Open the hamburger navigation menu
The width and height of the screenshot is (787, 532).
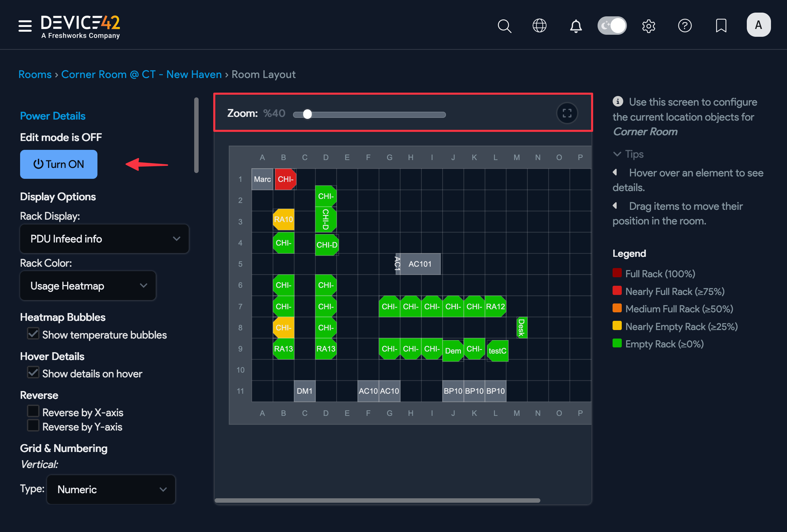(25, 26)
